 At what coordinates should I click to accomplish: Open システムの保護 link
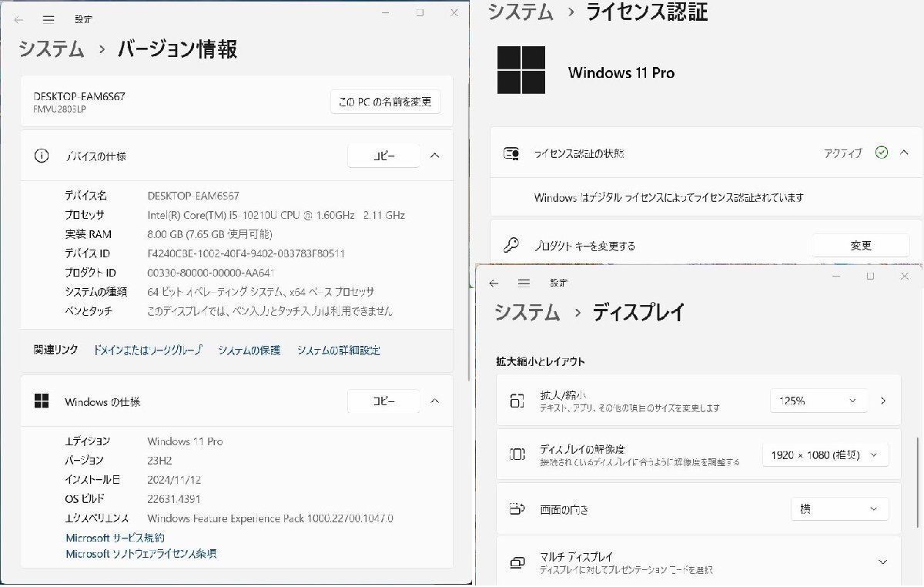click(x=249, y=350)
